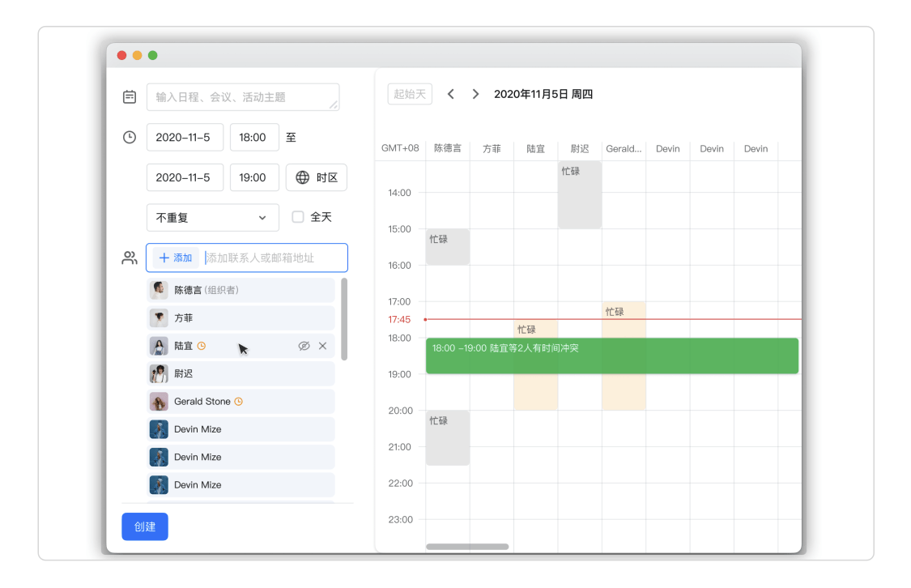Click calendar horizontal scrollbar at bottom
911x588 pixels.
point(467,546)
